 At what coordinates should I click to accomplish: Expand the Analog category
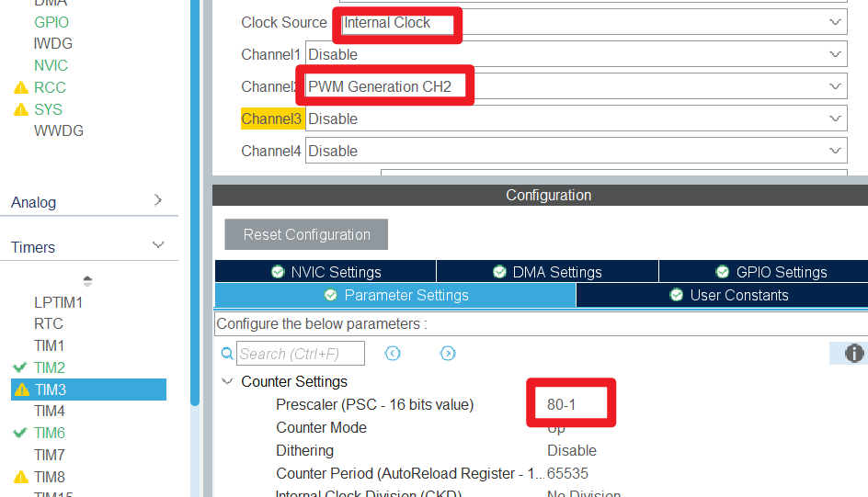click(x=158, y=200)
